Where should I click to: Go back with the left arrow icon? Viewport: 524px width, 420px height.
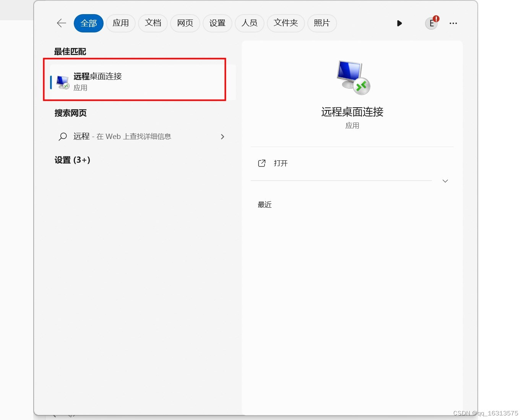(62, 23)
